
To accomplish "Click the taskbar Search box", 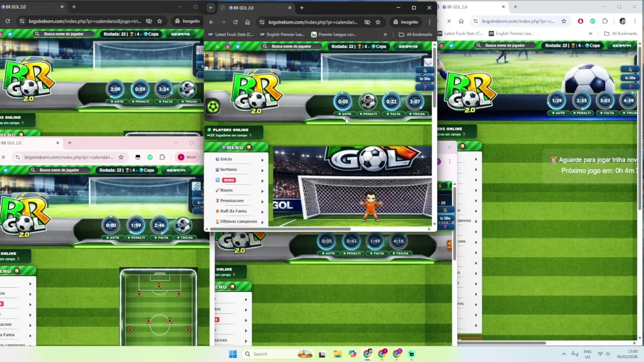I will tap(278, 354).
